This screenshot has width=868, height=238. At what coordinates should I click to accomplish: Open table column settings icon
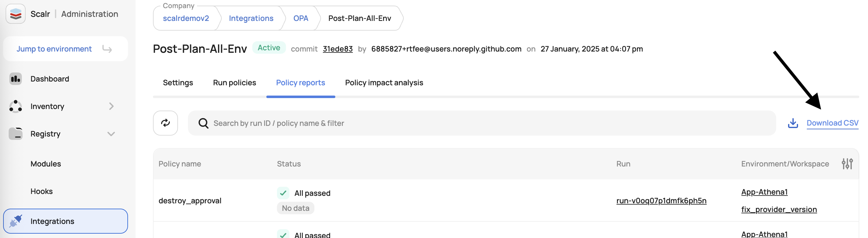point(847,164)
